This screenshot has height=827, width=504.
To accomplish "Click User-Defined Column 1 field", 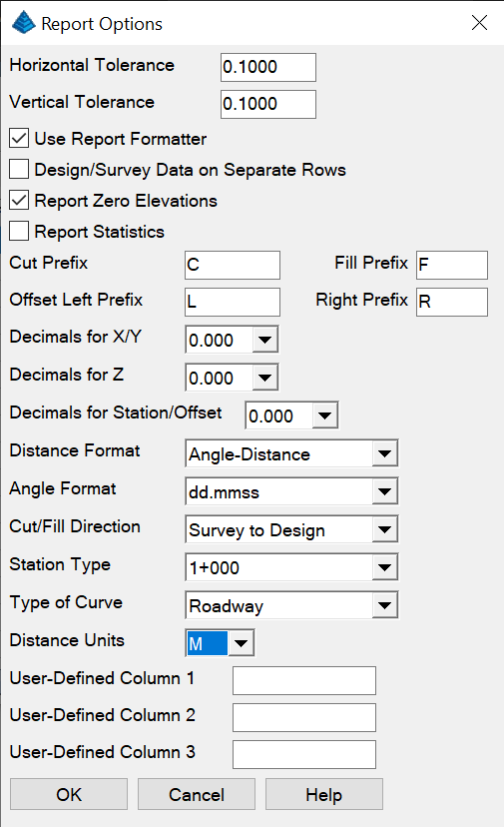I will coord(304,680).
